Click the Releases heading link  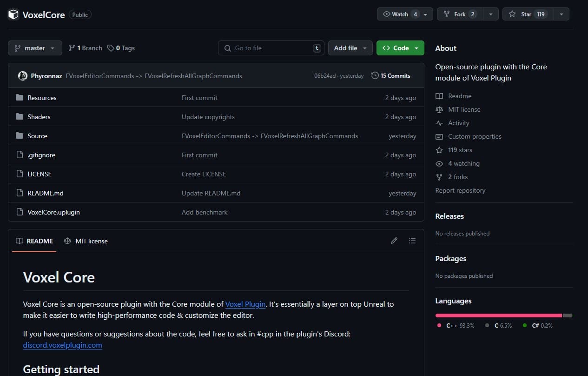[449, 216]
